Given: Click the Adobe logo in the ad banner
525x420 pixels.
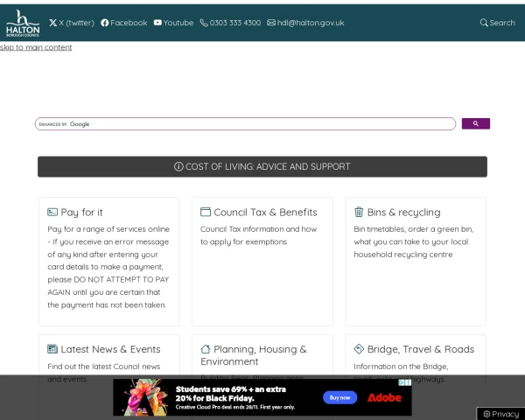Looking at the screenshot, I should (x=384, y=397).
